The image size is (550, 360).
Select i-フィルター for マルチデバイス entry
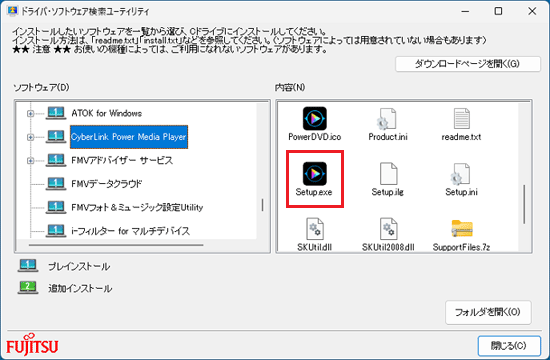[130, 231]
